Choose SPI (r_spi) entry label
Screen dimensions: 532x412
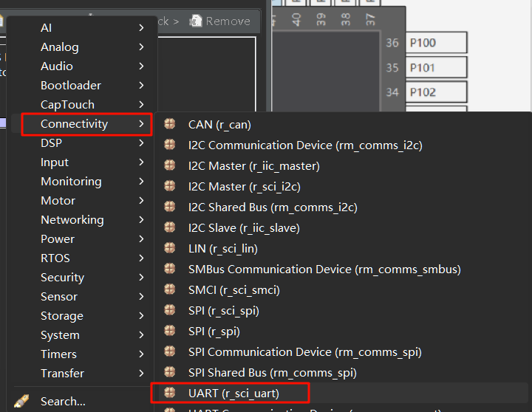[x=214, y=332]
